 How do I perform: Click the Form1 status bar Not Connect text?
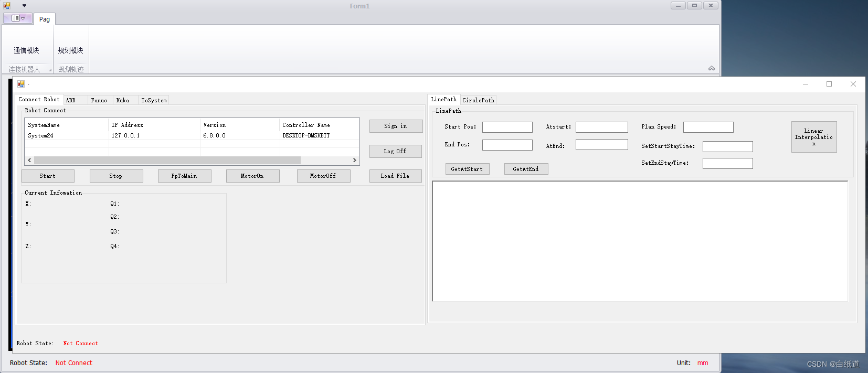(x=74, y=363)
